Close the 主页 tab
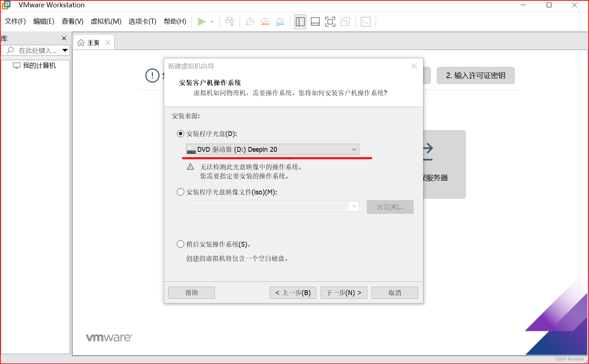589x364 pixels. coord(108,43)
